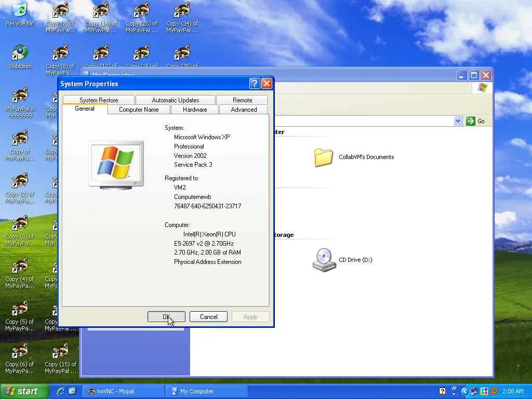The height and width of the screenshot is (399, 532).
Task: Select 'Copy (6) of MyPayPal' desktop icon
Action: click(x=20, y=358)
